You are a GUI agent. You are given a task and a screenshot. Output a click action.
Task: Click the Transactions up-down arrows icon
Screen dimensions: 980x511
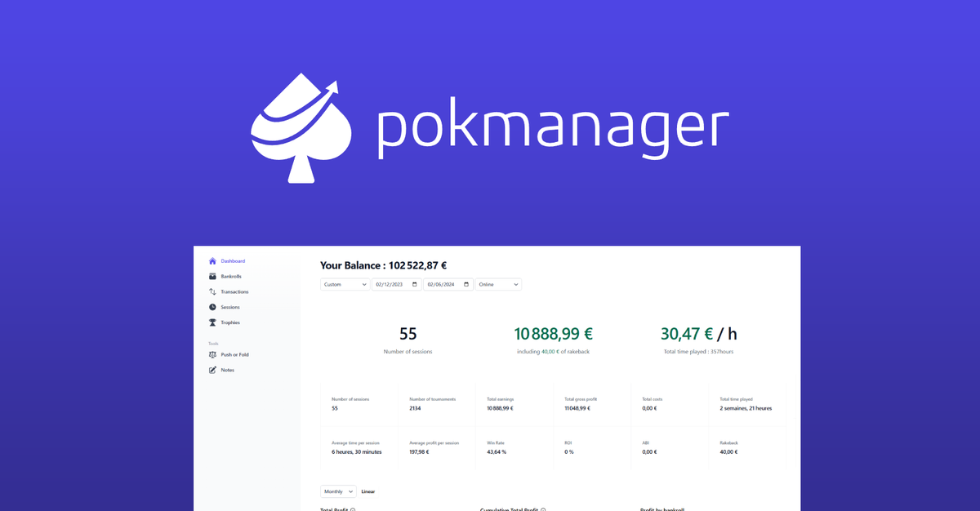213,291
